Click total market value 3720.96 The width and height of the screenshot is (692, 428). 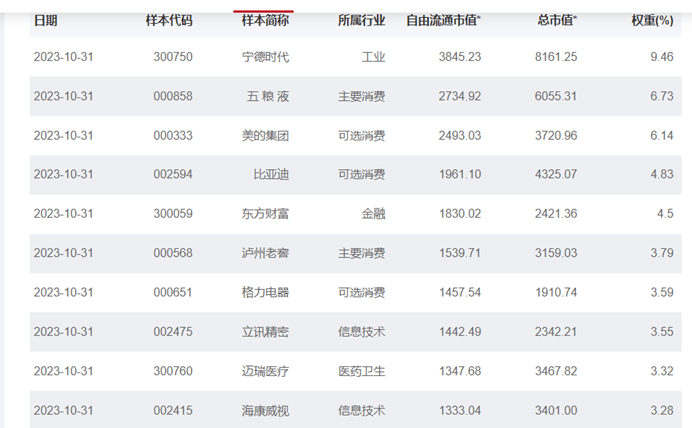[x=556, y=135]
